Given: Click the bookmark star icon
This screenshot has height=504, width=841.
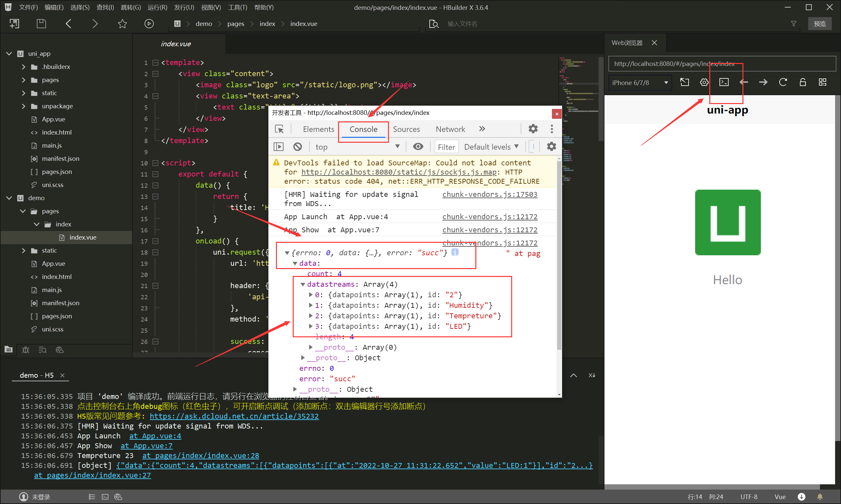Looking at the screenshot, I should pos(122,23).
